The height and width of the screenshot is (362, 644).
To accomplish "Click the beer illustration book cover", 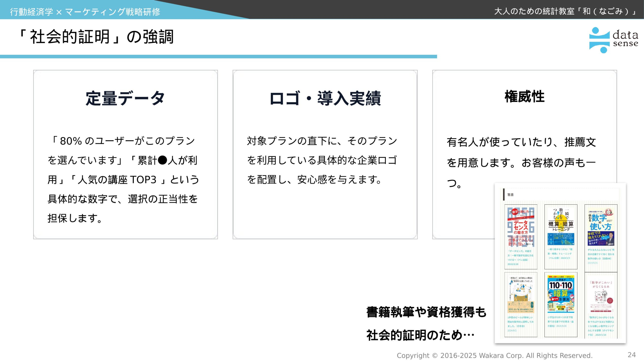I will pyautogui.click(x=520, y=294).
